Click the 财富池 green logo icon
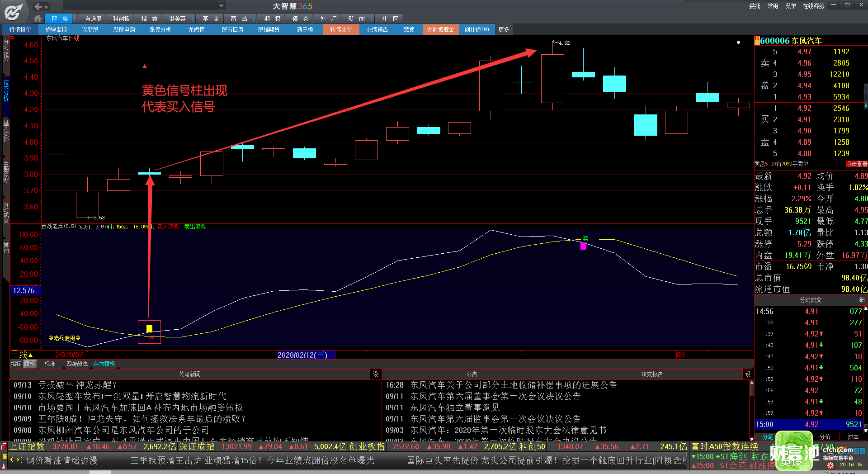868x474 pixels. coord(794,451)
